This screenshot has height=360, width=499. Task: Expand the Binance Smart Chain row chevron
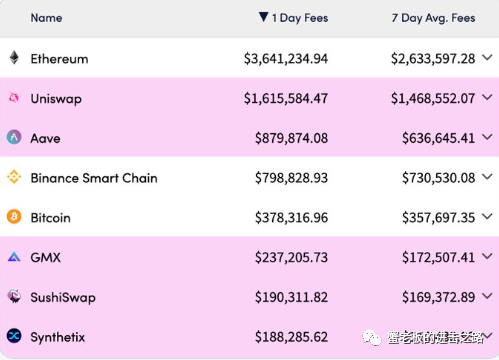tap(487, 177)
